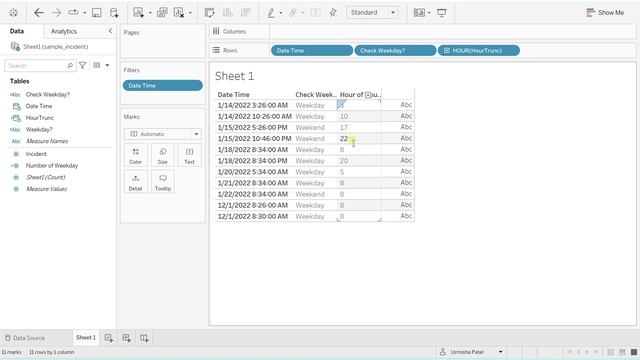Image resolution: width=640 pixels, height=360 pixels.
Task: Open the Data pane view options dropdown arrow
Action: (x=107, y=65)
